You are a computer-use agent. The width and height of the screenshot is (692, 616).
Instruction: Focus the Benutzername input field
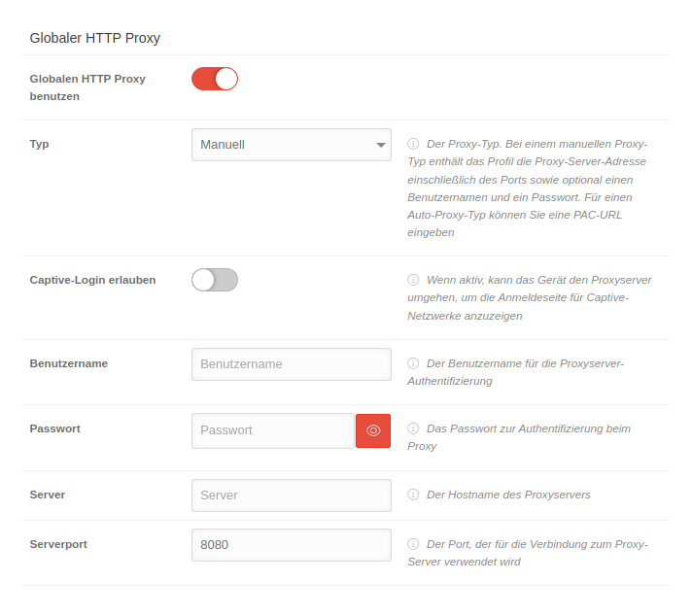[292, 364]
